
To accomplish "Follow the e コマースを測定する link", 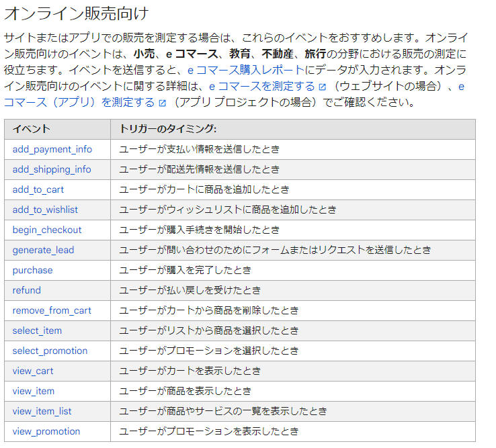I will 262,86.
